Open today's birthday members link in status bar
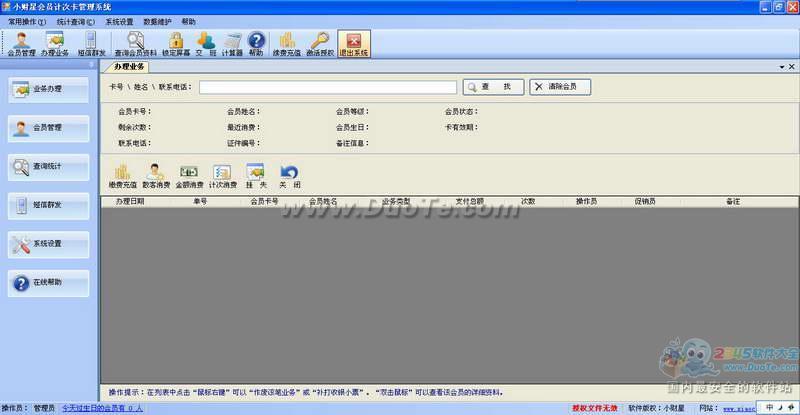This screenshot has width=800, height=415. [103, 408]
